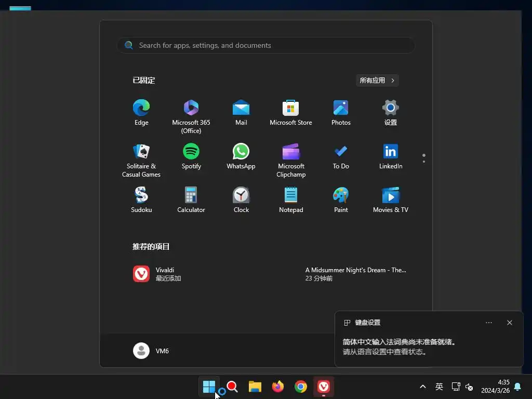The height and width of the screenshot is (399, 532).
Task: Click the Windows Start button on the taskbar
Action: pos(209,387)
